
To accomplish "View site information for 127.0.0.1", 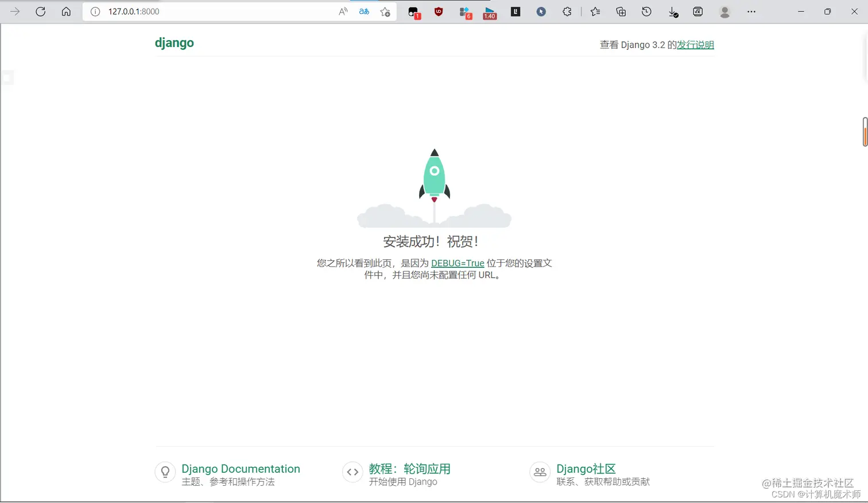I will (95, 11).
